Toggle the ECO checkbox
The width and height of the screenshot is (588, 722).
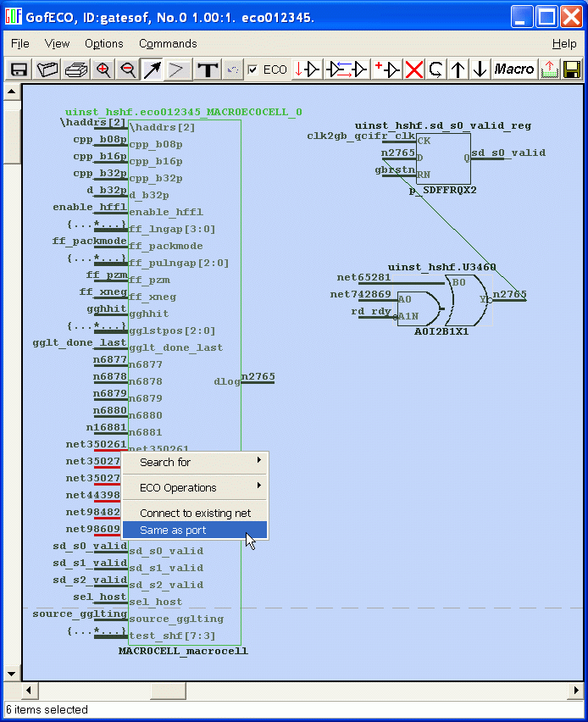[x=252, y=69]
